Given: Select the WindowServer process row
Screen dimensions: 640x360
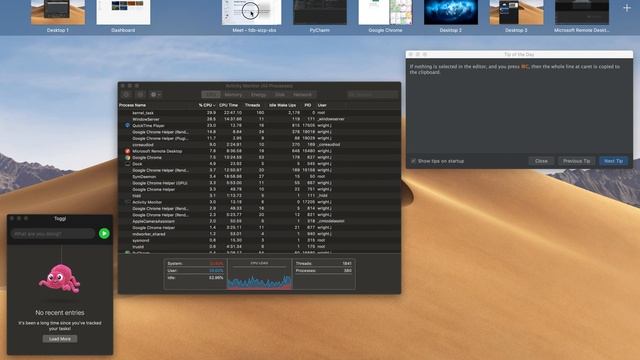Looking at the screenshot, I should 259,119.
